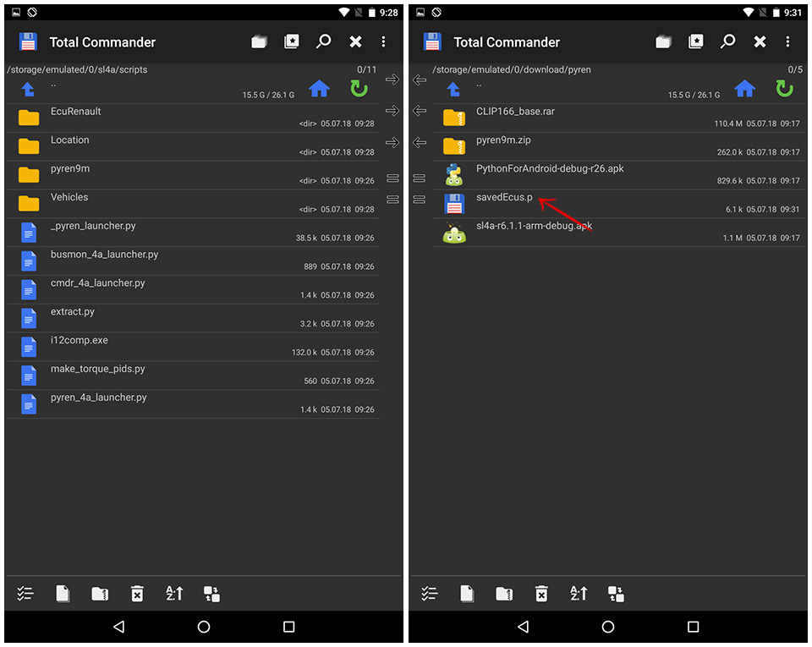Toggle selection via extract.py file icon

(x=29, y=318)
